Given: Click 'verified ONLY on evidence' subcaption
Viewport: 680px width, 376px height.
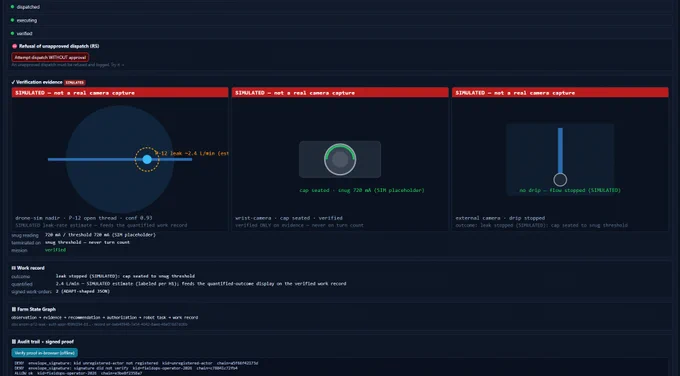Looking at the screenshot, I should click(299, 225).
